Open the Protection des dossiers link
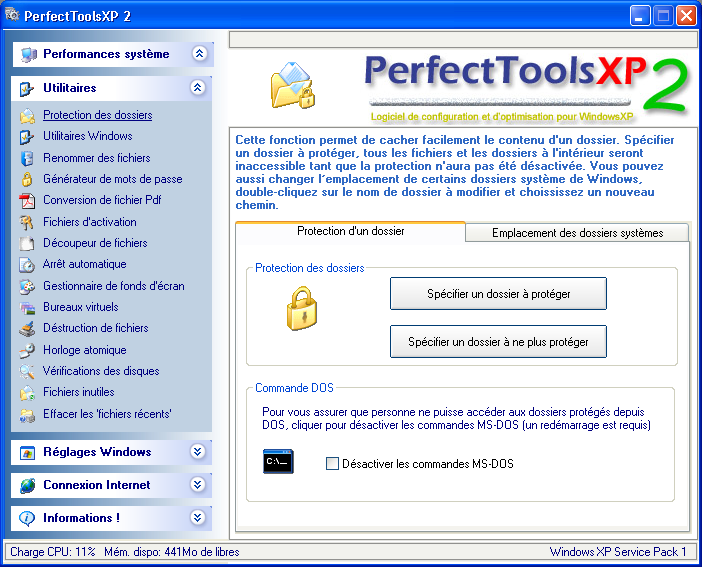Image resolution: width=702 pixels, height=567 pixels. coord(98,115)
